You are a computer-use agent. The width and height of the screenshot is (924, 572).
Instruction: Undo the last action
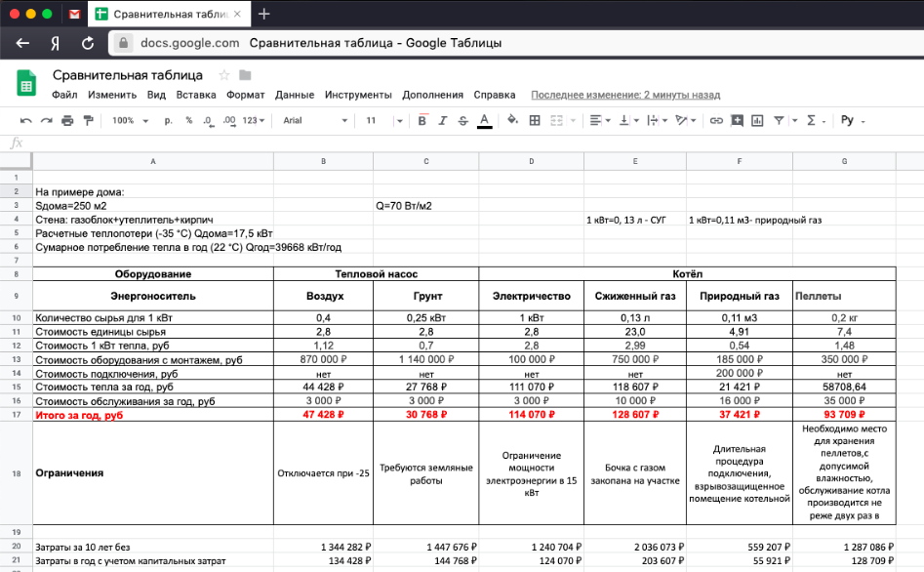click(25, 121)
